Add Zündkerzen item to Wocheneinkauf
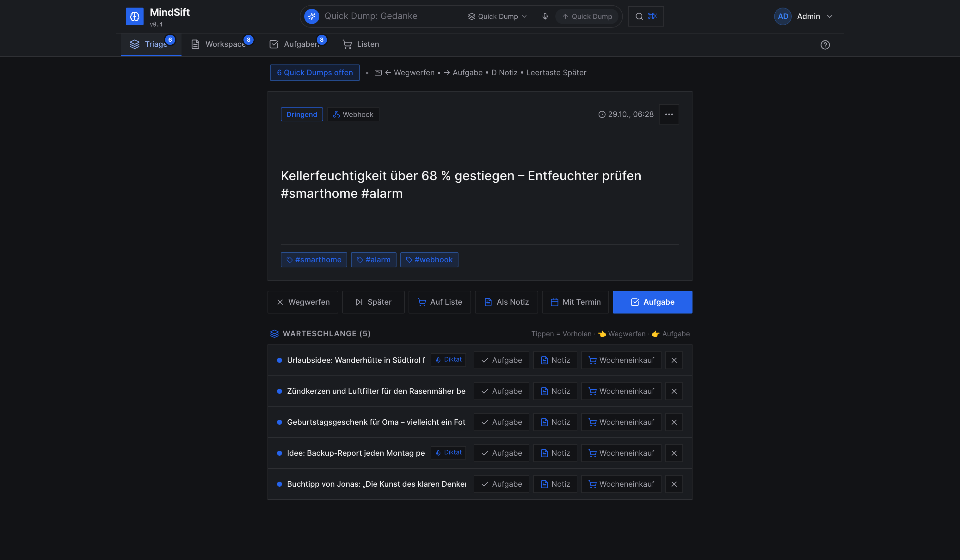 [x=621, y=391]
